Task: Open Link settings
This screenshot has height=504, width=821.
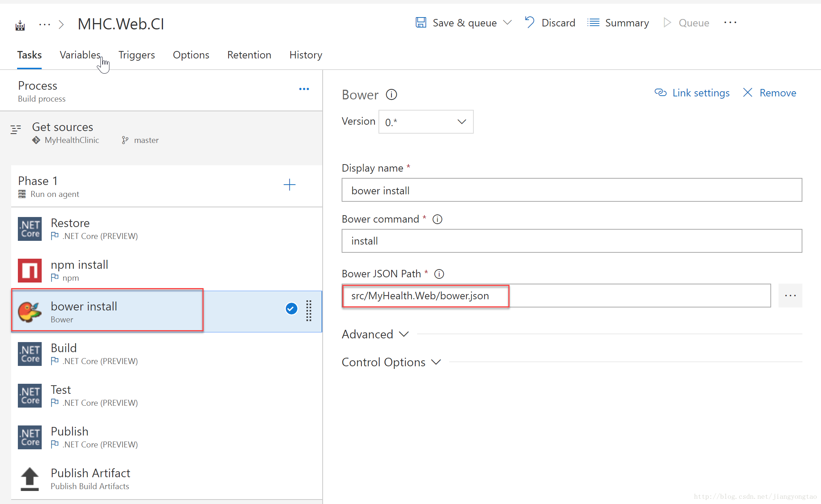Action: [692, 93]
